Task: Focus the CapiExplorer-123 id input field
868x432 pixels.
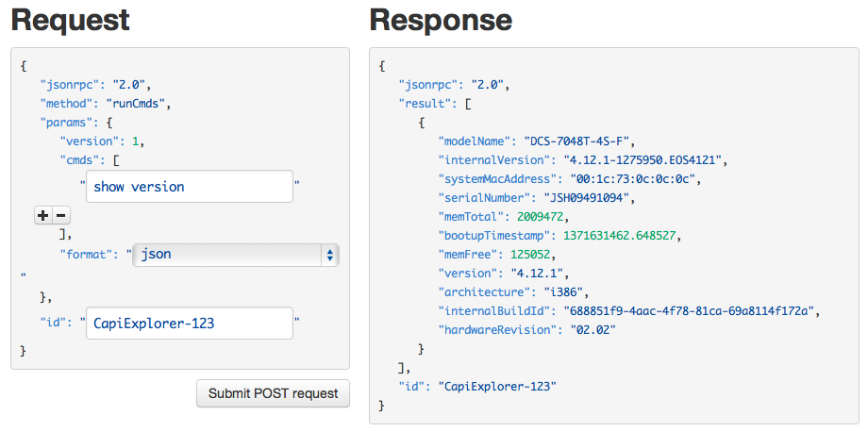Action: [190, 324]
